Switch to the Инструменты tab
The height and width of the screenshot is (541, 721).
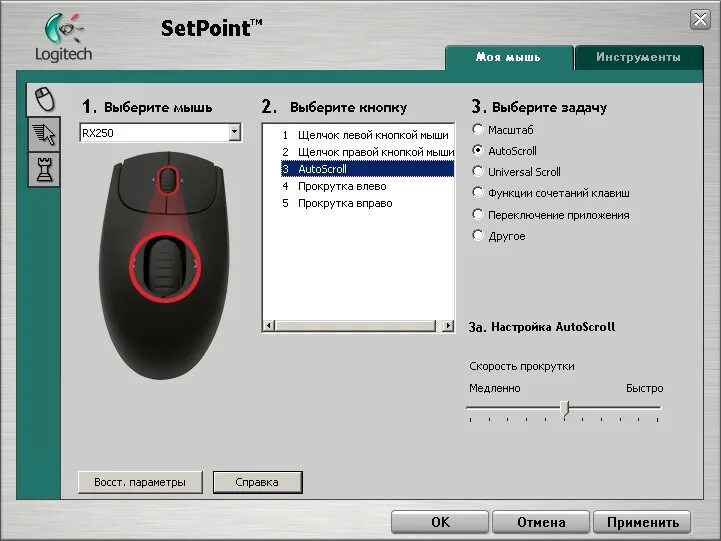click(x=639, y=57)
